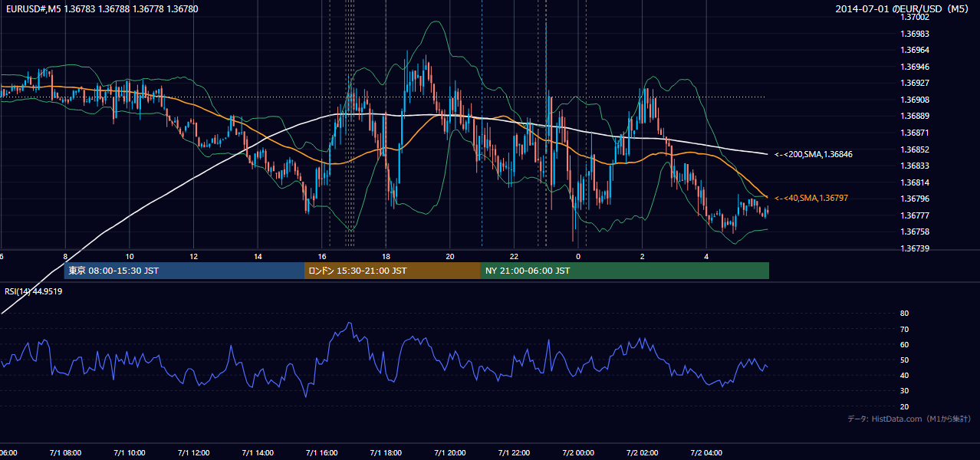
Task: Click hour tick 16 under the price chart
Action: click(x=322, y=256)
